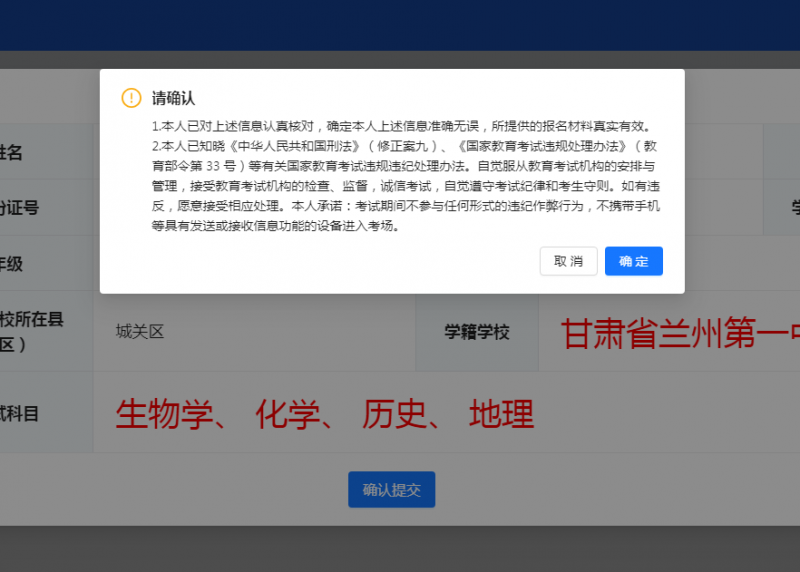Click the 确定 button in the dialog
Image resolution: width=800 pixels, height=572 pixels.
(634, 261)
